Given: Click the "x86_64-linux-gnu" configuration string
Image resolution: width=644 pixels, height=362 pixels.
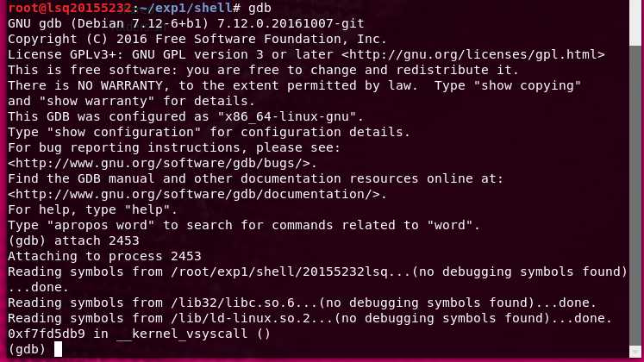Looking at the screenshot, I should click(x=287, y=116).
